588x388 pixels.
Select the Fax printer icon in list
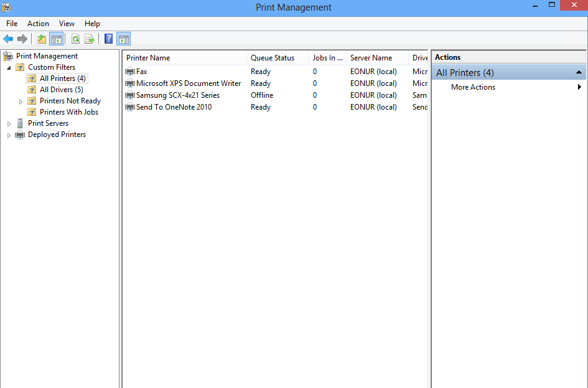click(130, 72)
